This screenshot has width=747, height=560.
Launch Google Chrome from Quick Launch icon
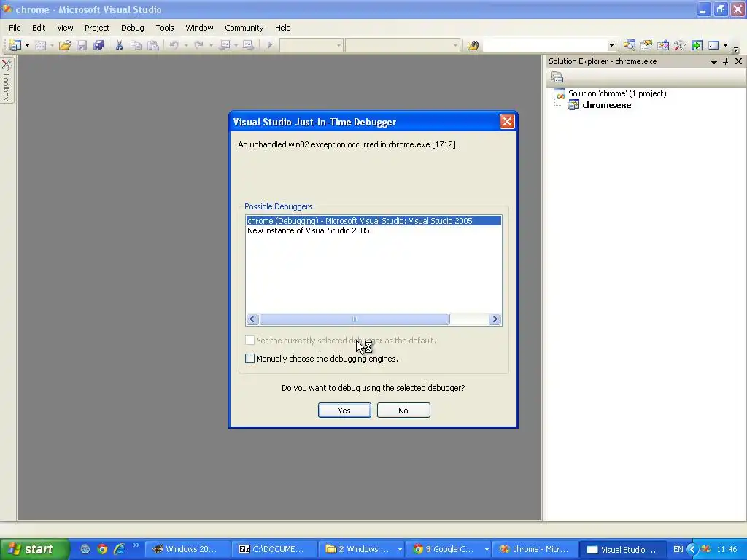point(102,549)
